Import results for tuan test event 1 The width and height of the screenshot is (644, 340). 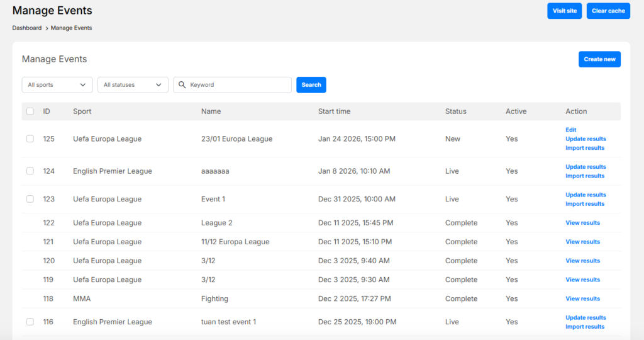click(x=585, y=327)
